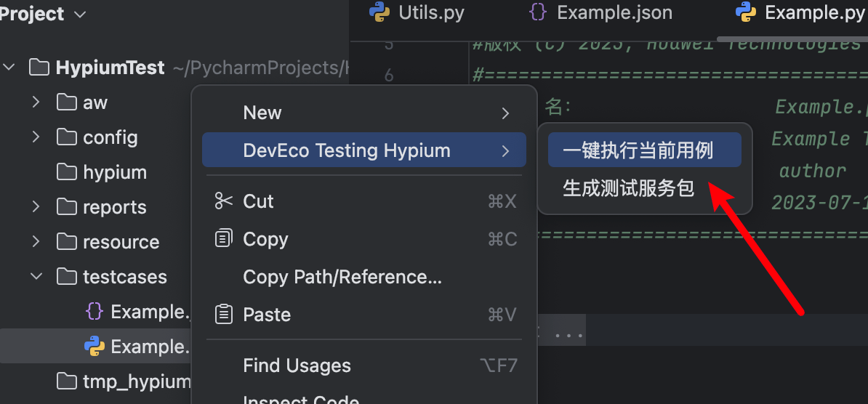Screen dimensions: 868x404
Task: Click the Paste clipboard icon
Action: coord(224,314)
